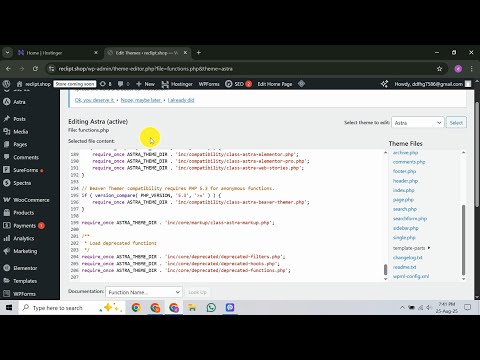This screenshot has width=480, height=360.
Task: Open a new browser tab
Action: click(199, 53)
